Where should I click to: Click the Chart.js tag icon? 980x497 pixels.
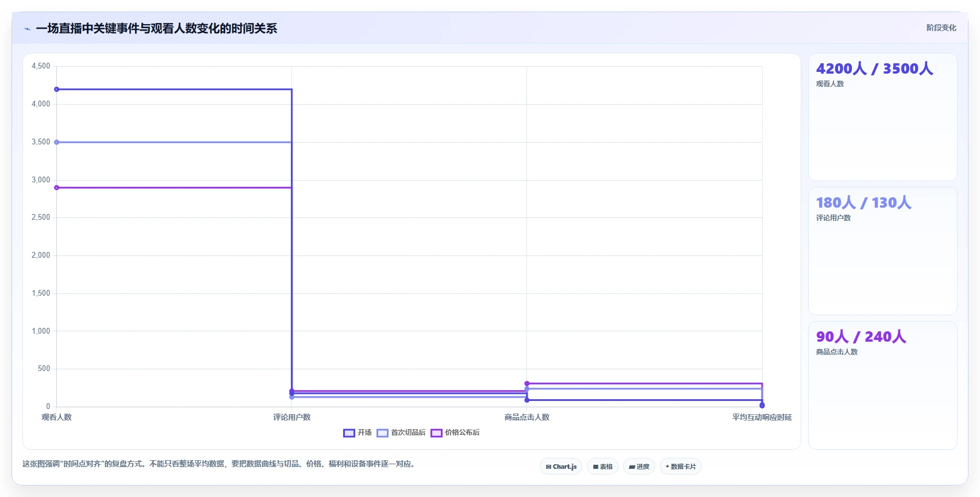[548, 467]
